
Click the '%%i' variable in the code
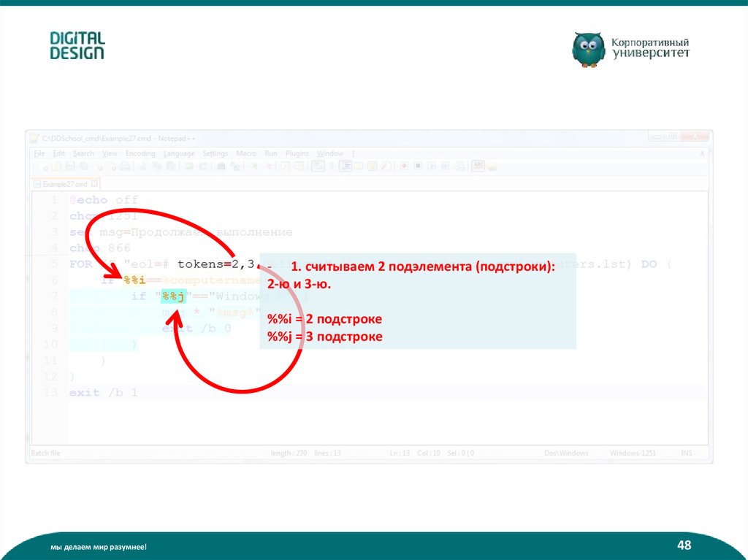[x=134, y=280]
